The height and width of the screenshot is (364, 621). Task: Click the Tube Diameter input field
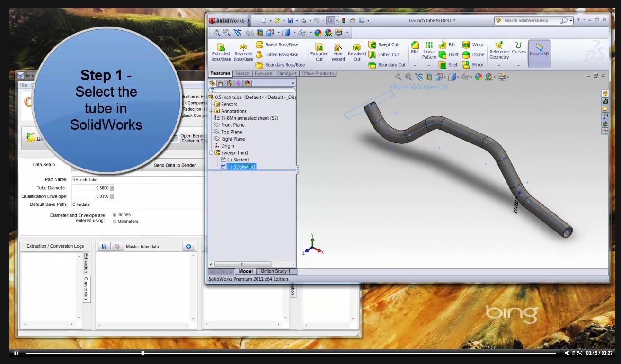[x=90, y=188]
